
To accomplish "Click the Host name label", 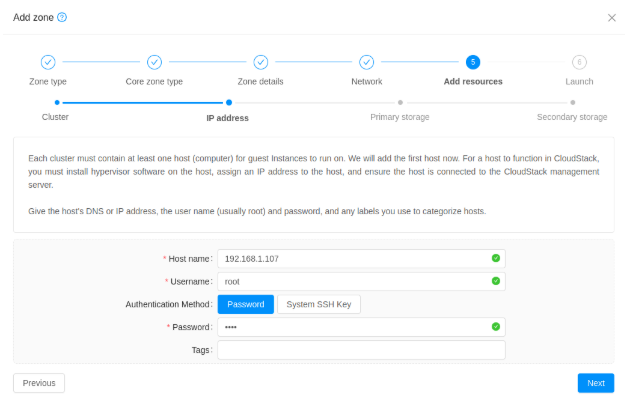I will pos(189,259).
